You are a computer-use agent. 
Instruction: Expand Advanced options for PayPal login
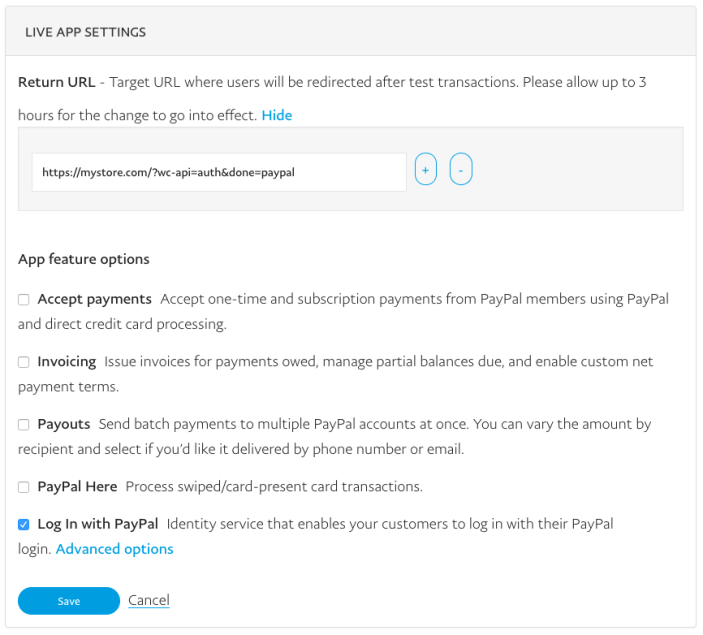click(114, 549)
